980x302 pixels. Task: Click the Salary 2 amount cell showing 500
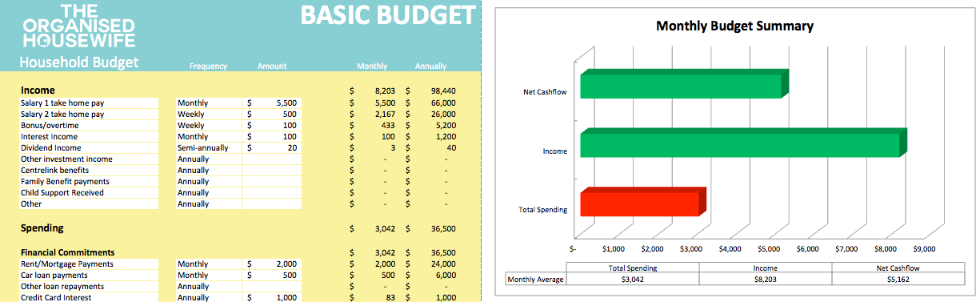click(272, 115)
